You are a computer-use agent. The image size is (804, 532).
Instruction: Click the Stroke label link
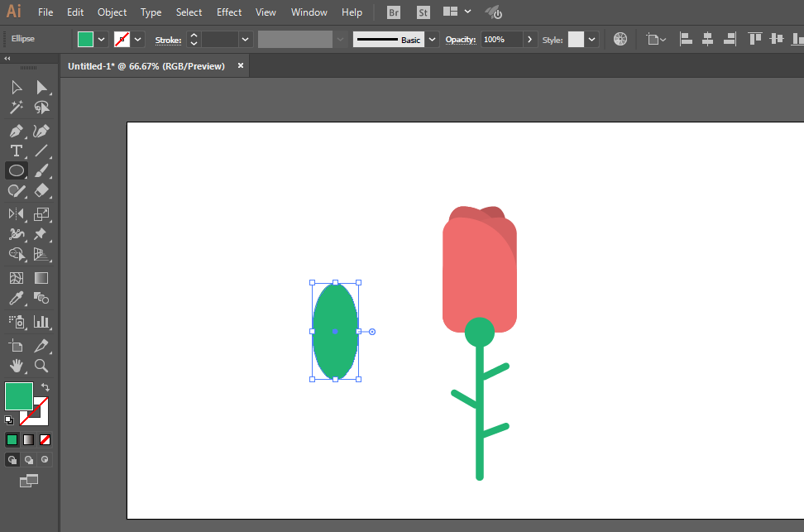[168, 40]
